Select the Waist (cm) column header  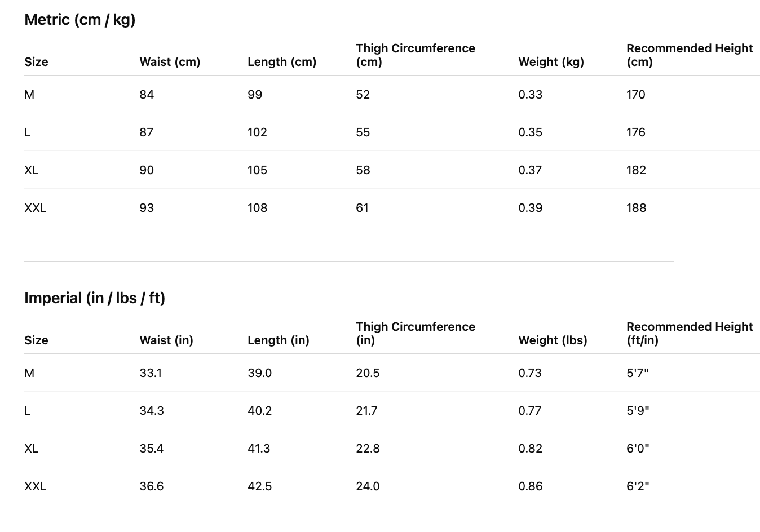tap(170, 62)
